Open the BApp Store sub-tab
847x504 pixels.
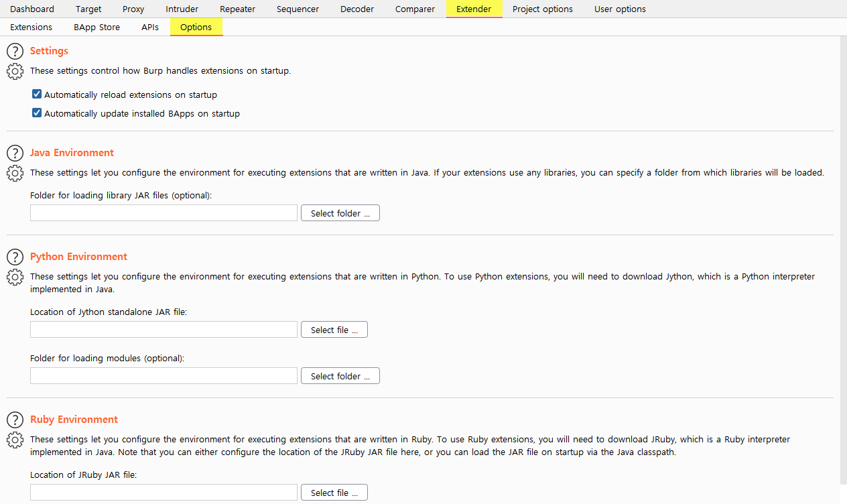click(97, 27)
